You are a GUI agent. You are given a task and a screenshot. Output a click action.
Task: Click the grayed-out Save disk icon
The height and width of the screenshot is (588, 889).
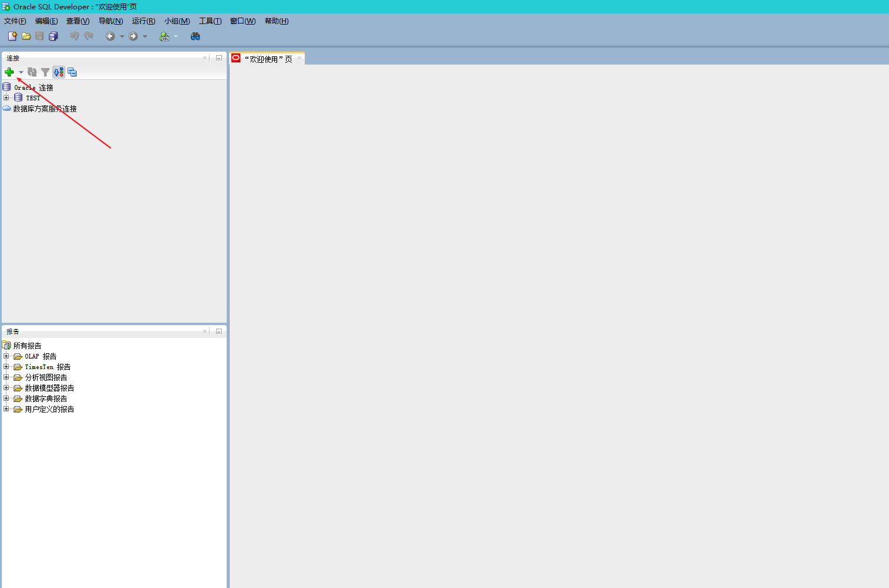pyautogui.click(x=39, y=36)
